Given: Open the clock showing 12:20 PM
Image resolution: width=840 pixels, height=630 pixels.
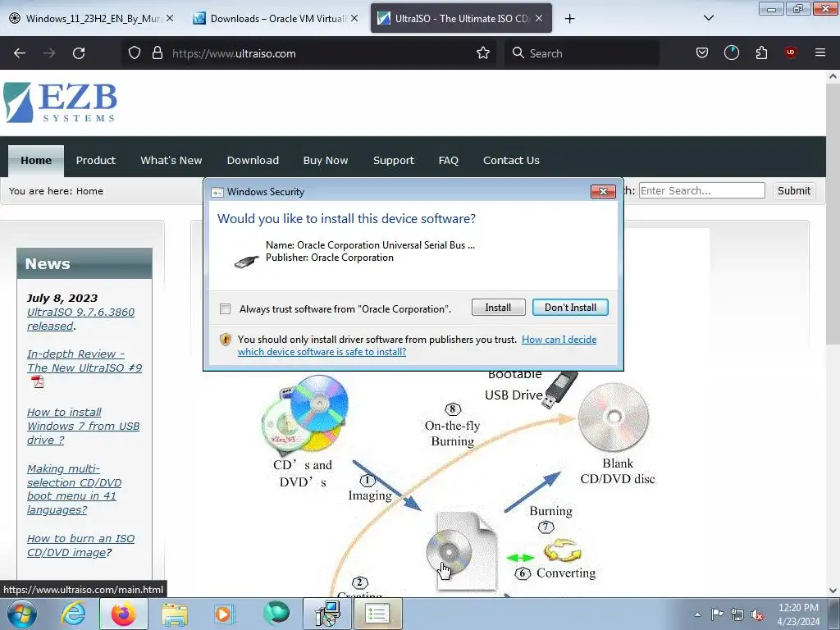Looking at the screenshot, I should (x=798, y=614).
